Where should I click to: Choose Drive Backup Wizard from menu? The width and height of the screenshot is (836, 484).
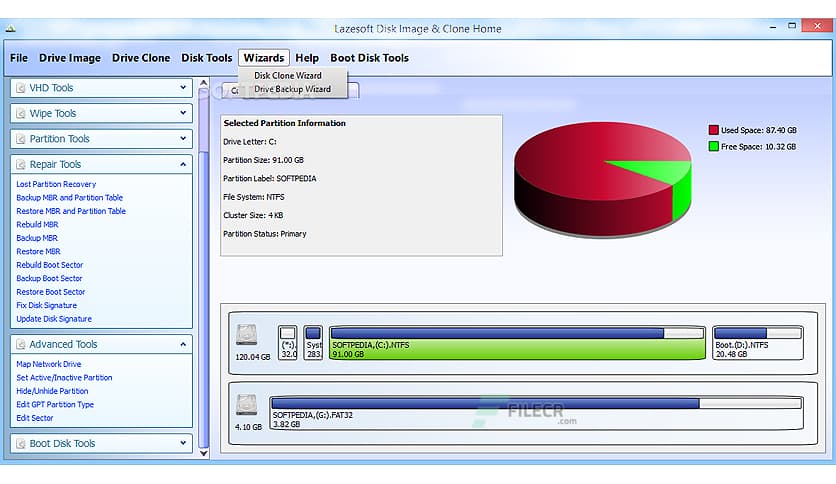tap(293, 89)
